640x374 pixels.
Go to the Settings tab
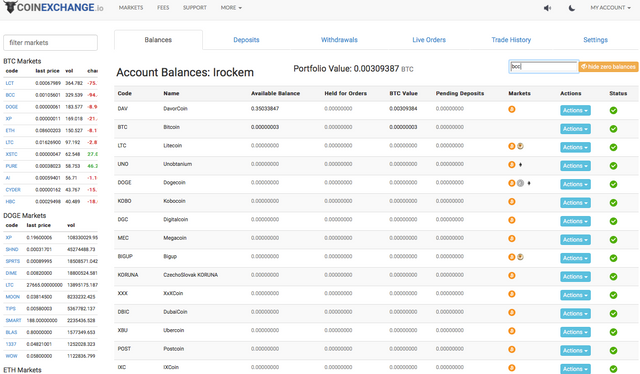595,40
